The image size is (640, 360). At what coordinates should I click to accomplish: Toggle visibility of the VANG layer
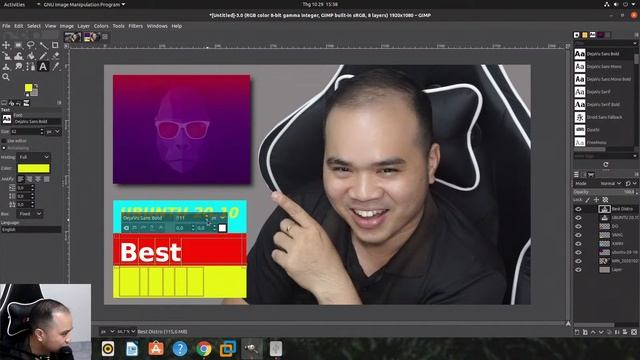(578, 235)
